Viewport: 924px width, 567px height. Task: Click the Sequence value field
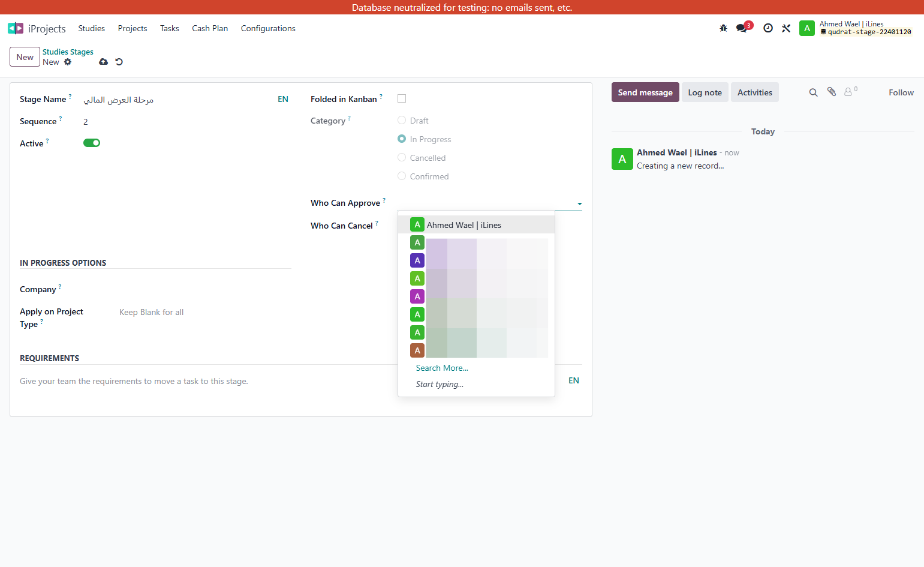pos(187,121)
